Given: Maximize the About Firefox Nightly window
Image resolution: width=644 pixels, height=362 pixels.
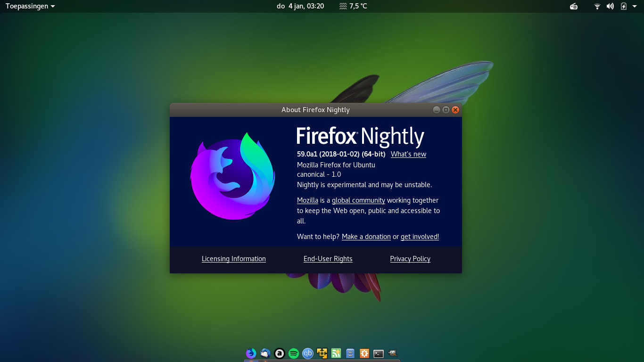Looking at the screenshot, I should [x=446, y=110].
